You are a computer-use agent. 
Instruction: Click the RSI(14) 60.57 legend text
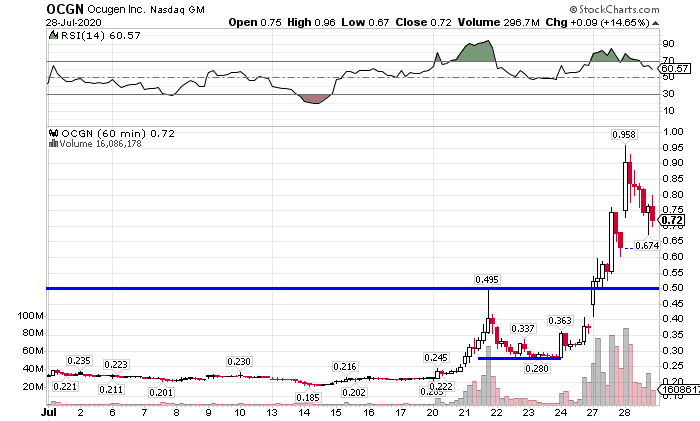coord(100,35)
